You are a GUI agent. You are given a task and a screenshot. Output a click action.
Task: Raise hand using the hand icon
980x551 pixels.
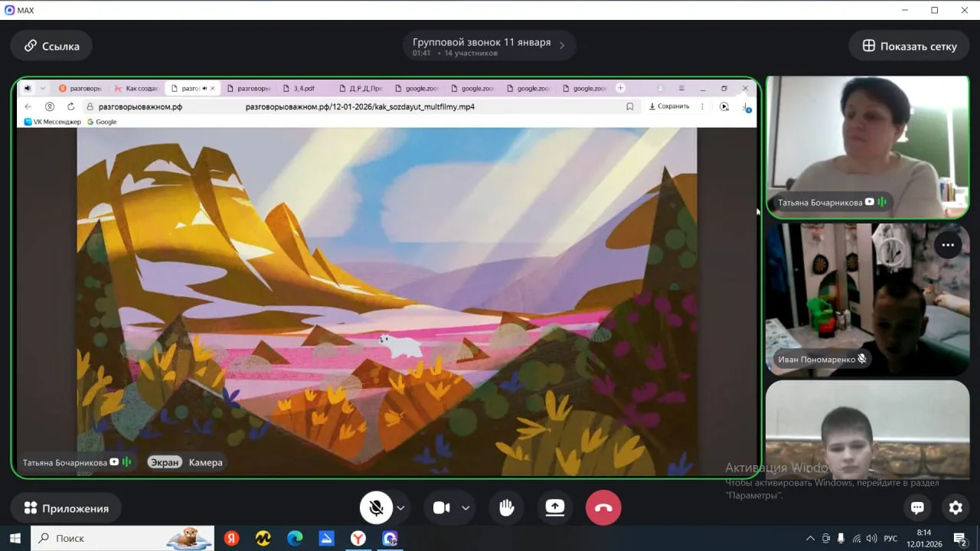506,507
